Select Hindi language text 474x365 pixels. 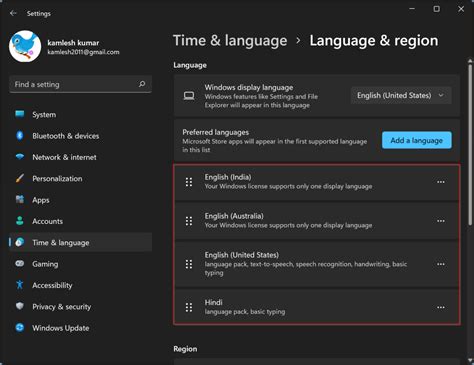(x=213, y=302)
